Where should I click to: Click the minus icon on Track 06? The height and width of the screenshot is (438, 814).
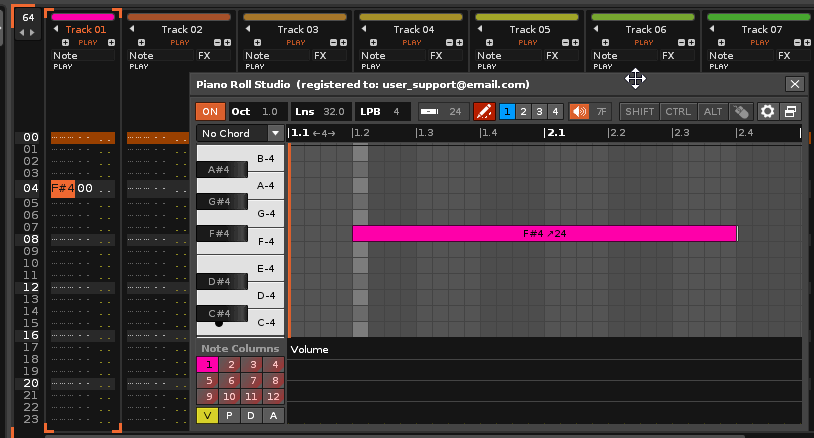tap(681, 43)
